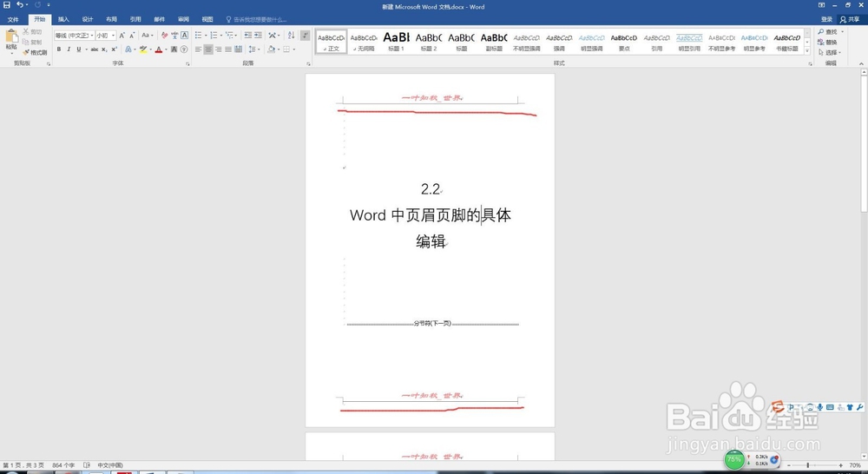Open the Font dialog launcher

(x=187, y=64)
